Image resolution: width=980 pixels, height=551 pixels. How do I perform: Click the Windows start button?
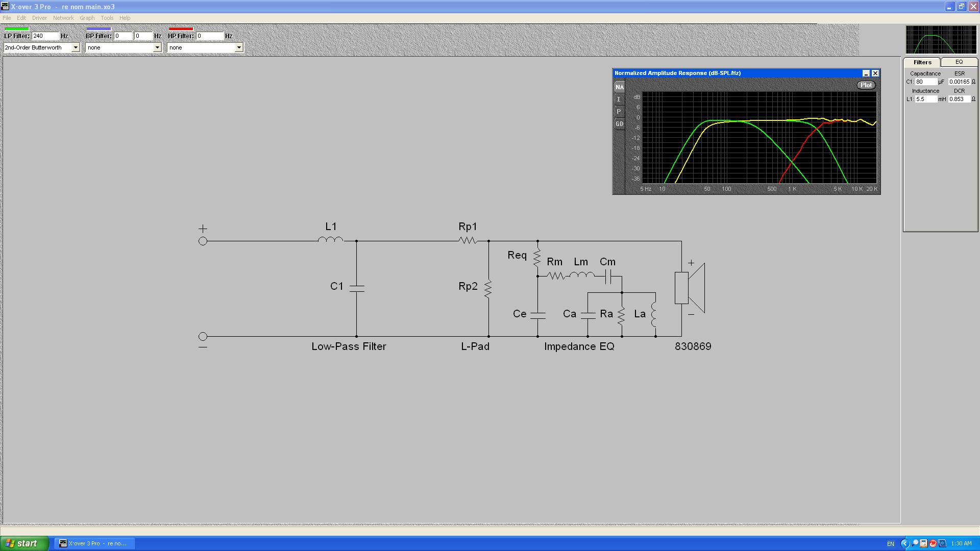pos(24,543)
